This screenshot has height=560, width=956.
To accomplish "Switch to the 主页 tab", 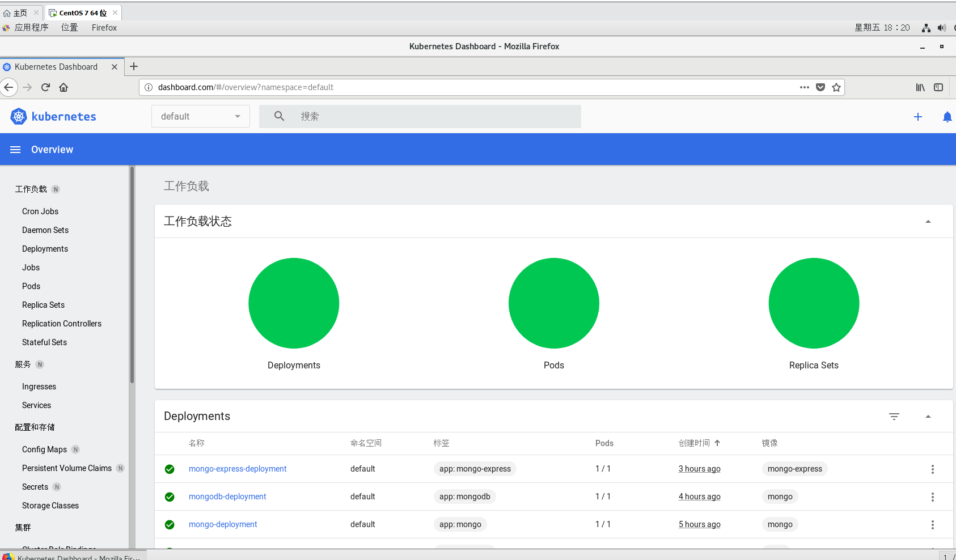I will coord(20,12).
